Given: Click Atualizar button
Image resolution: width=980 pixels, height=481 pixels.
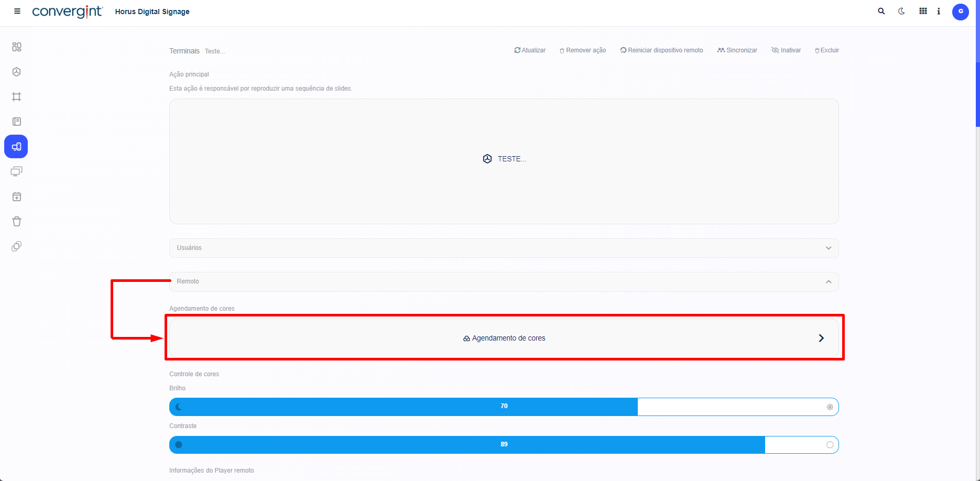Looking at the screenshot, I should click(530, 50).
